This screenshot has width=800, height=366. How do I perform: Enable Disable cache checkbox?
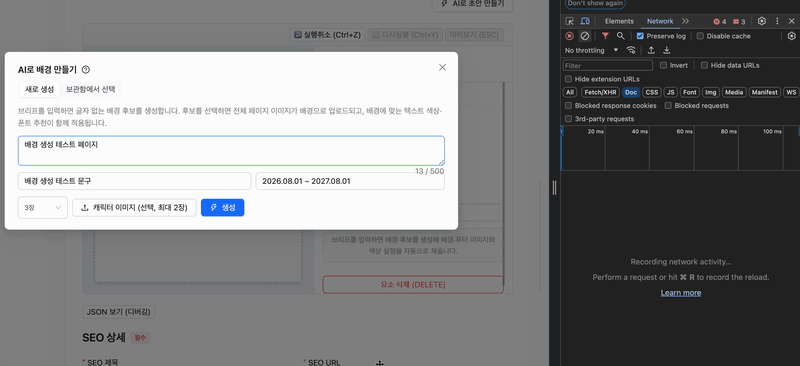[700, 36]
